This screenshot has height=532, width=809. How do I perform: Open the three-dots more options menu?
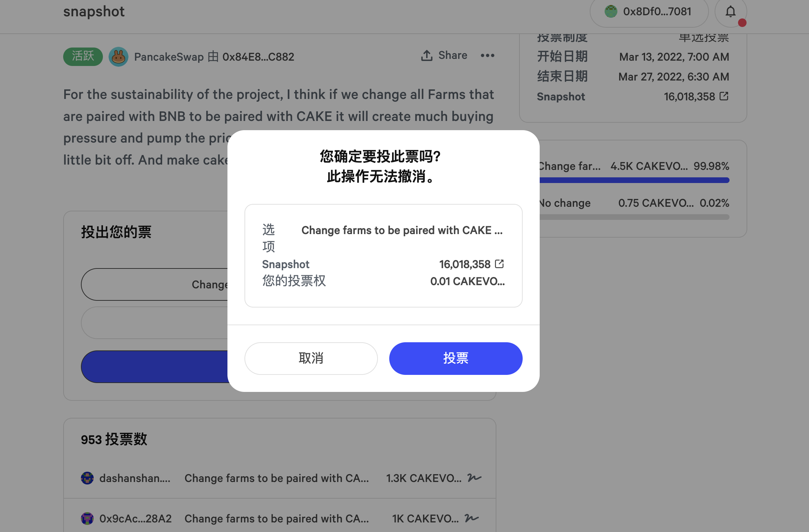487,56
